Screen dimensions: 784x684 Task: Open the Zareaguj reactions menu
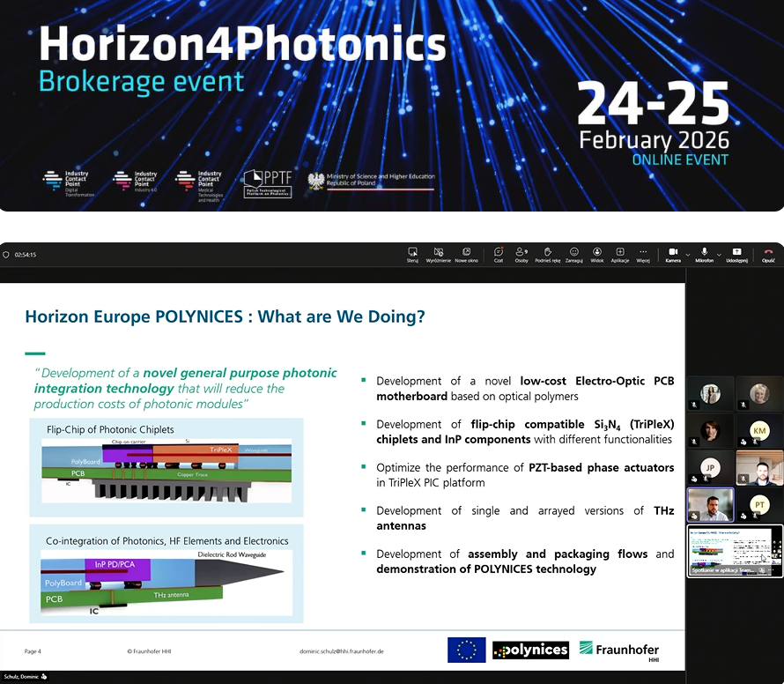pyautogui.click(x=574, y=254)
